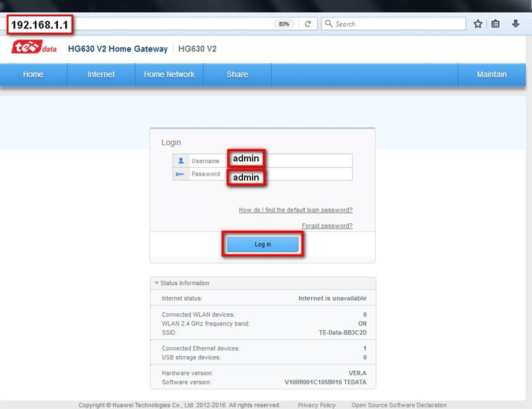The height and width of the screenshot is (409, 532).
Task: Click the Forgot password link
Action: click(327, 226)
